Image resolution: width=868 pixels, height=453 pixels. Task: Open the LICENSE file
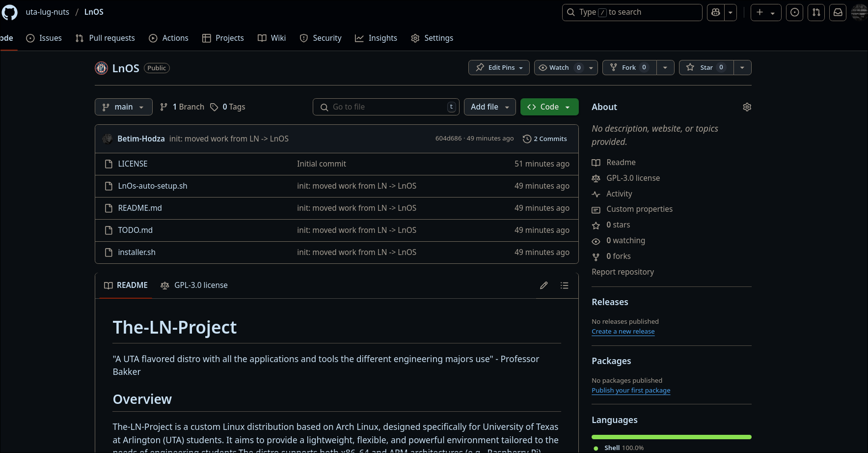[133, 164]
